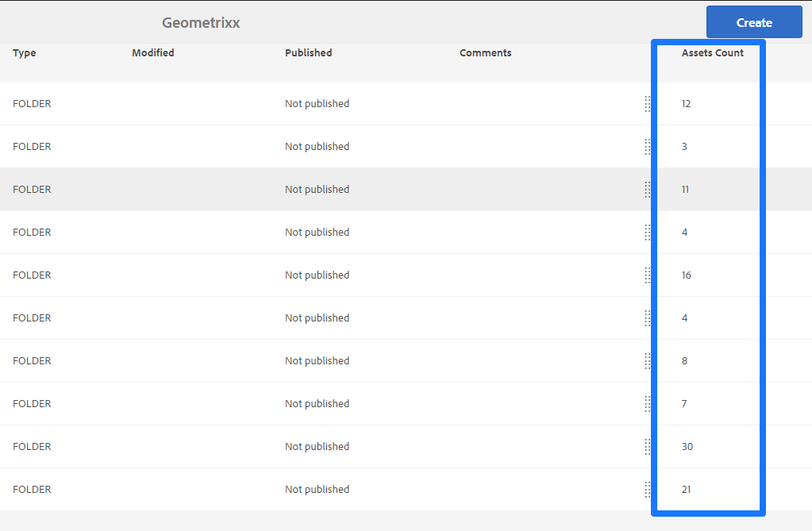
Task: Open the Geometrixx folder title
Action: tap(201, 23)
